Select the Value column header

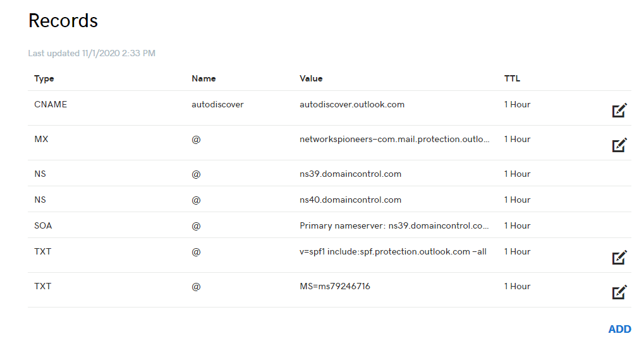tap(311, 78)
